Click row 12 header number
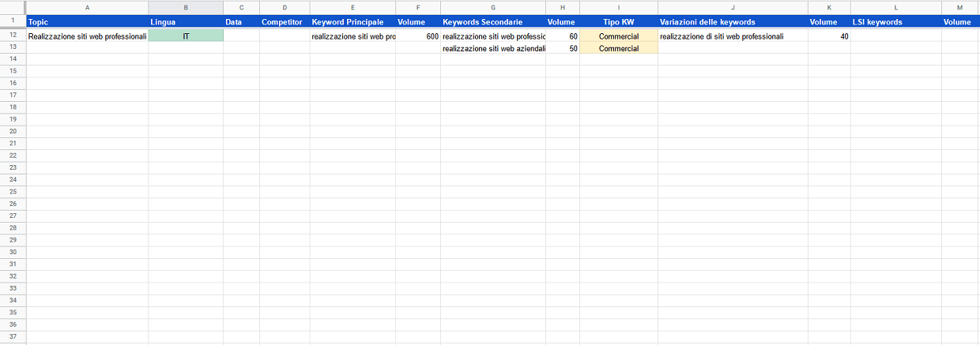Viewport: 980px width, 345px height. (x=13, y=36)
